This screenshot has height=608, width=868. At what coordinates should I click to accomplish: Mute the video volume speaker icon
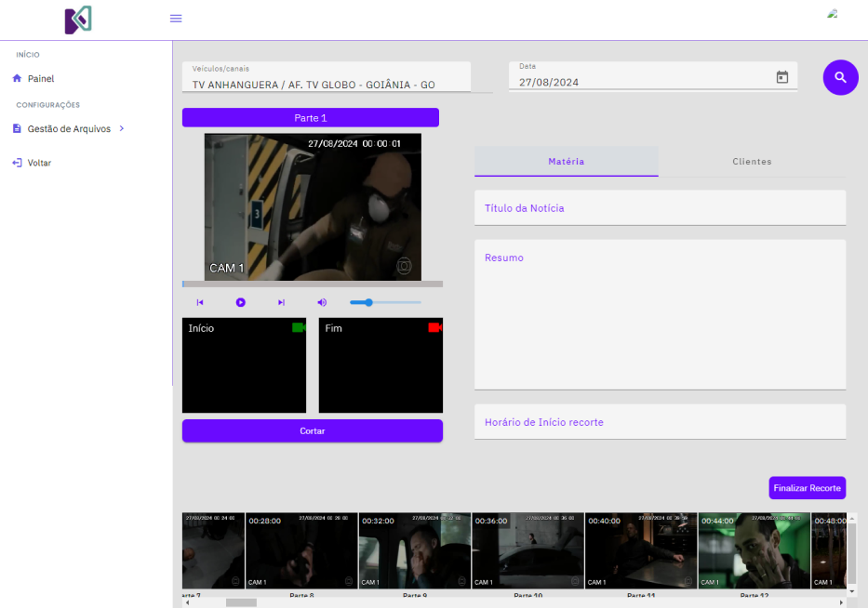tap(322, 302)
